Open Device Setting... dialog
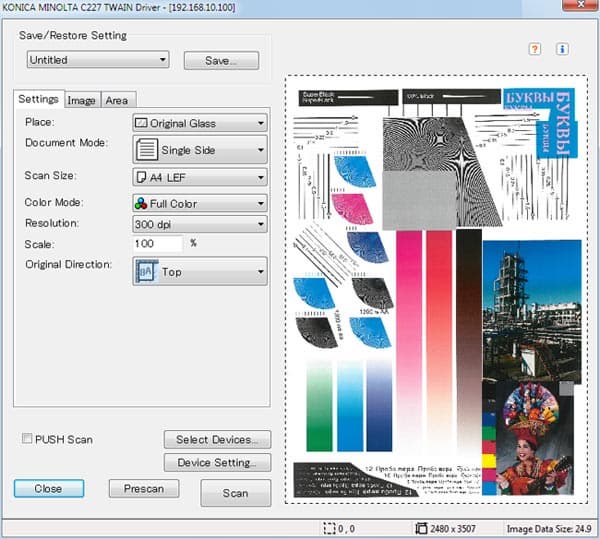This screenshot has height=539, width=600. click(x=217, y=462)
